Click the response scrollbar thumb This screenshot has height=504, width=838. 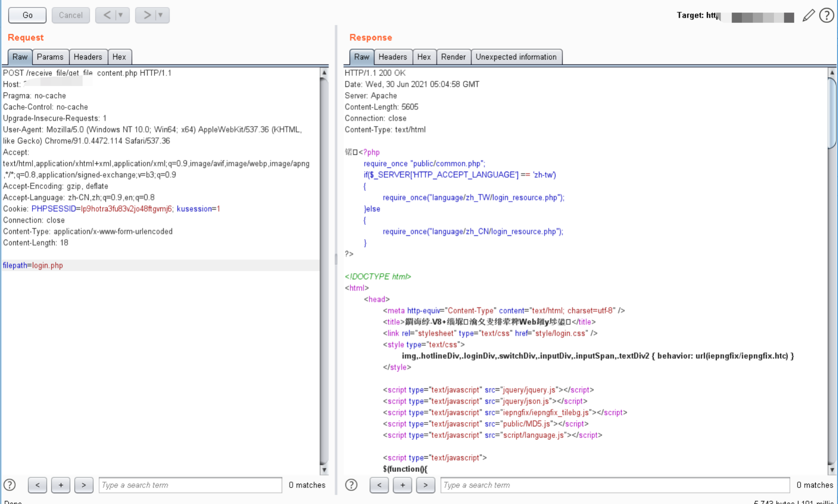832,113
